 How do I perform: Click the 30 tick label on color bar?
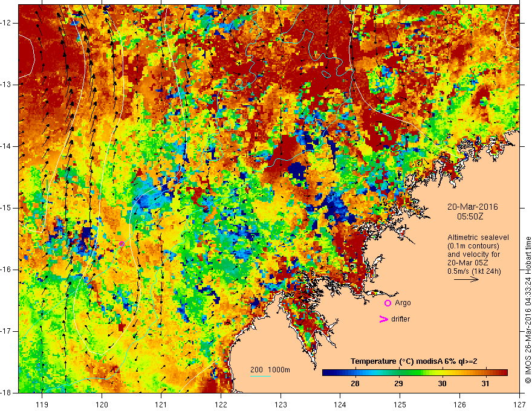[x=442, y=384]
